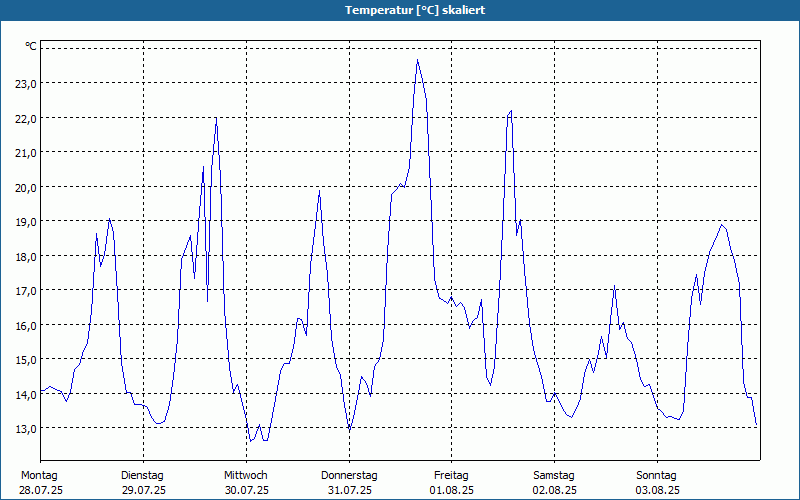
Task: Click the highest temperature peak on Donnerstag
Action: click(417, 60)
